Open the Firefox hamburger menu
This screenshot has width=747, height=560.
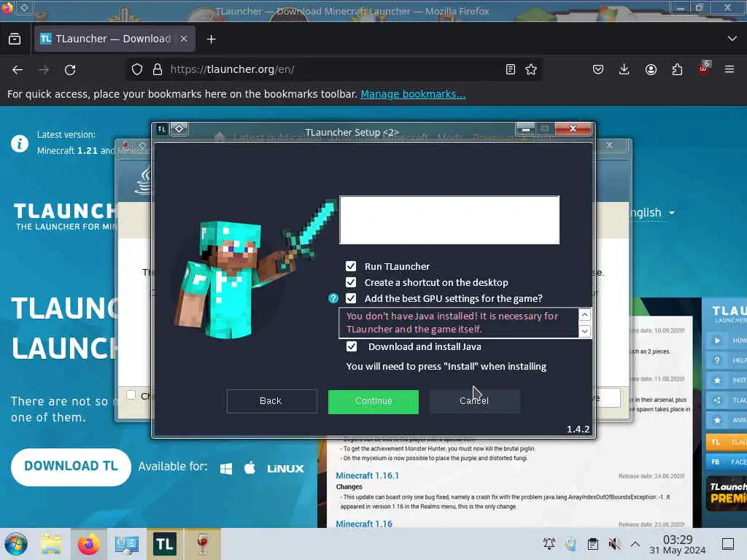(x=729, y=69)
